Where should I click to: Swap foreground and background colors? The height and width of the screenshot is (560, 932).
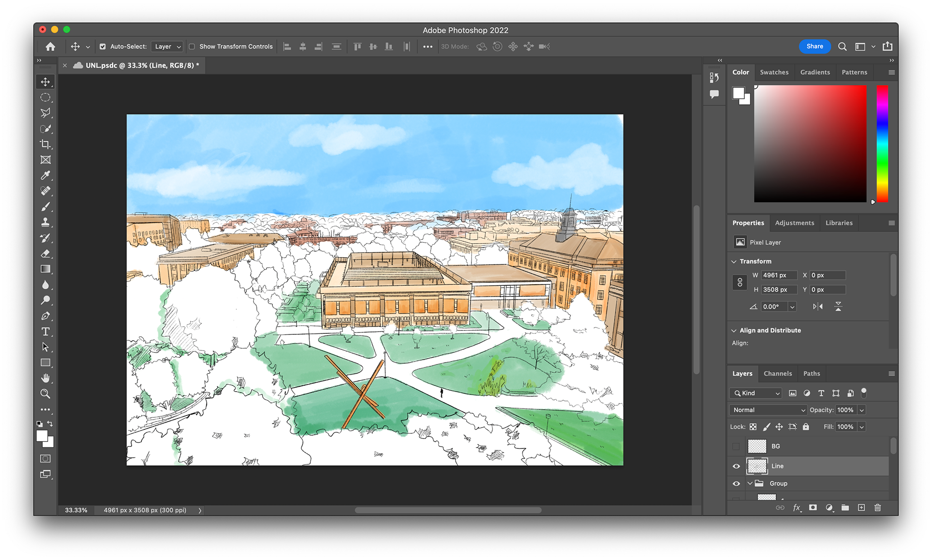(50, 424)
